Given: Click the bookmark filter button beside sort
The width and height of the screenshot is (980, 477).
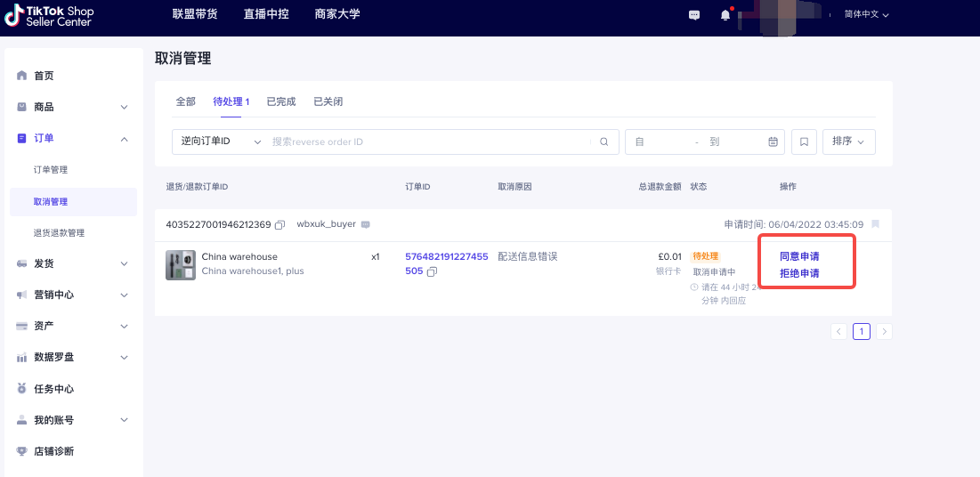Looking at the screenshot, I should point(804,141).
